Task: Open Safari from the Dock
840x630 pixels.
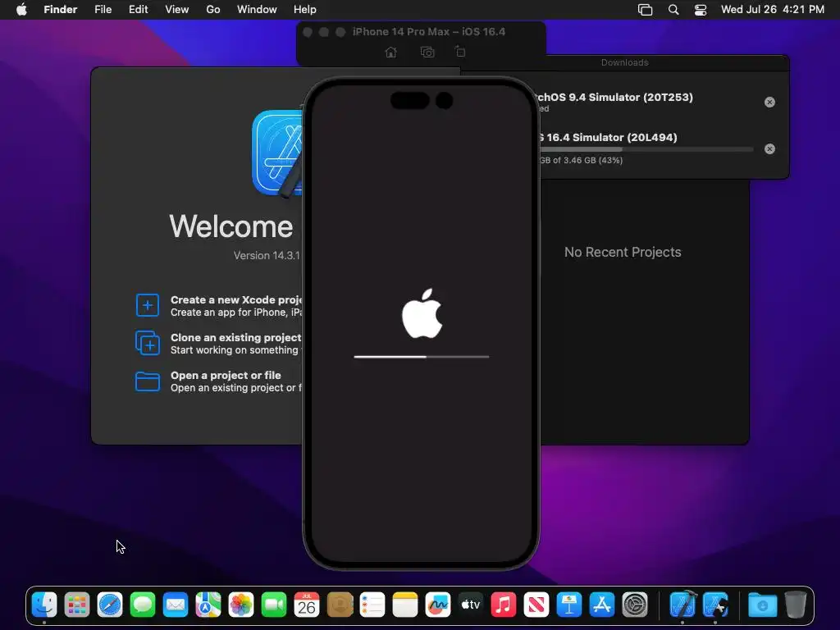Action: click(x=110, y=605)
